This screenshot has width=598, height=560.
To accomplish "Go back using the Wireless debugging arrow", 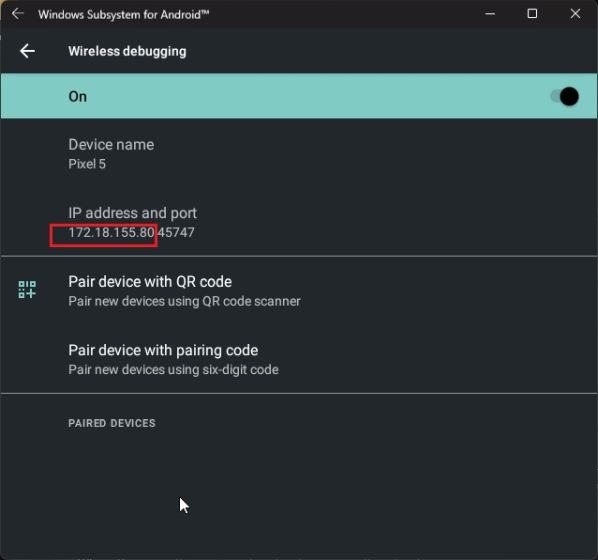I will 27,51.
